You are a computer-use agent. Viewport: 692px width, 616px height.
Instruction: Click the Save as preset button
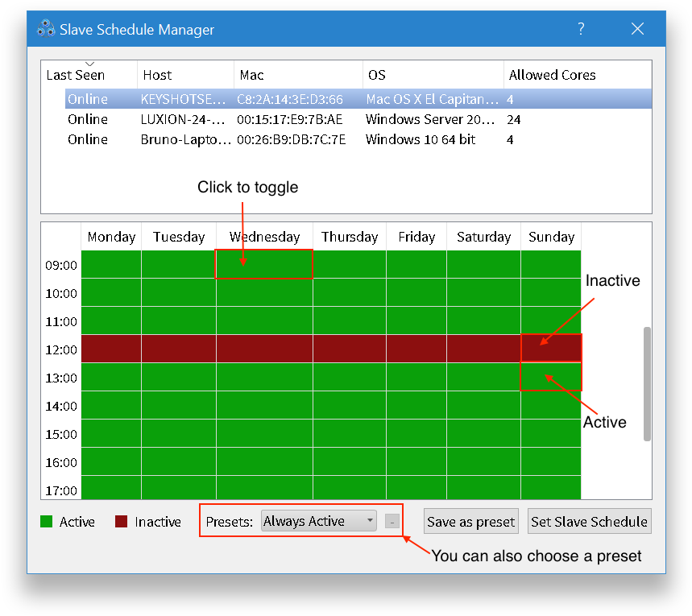click(471, 522)
